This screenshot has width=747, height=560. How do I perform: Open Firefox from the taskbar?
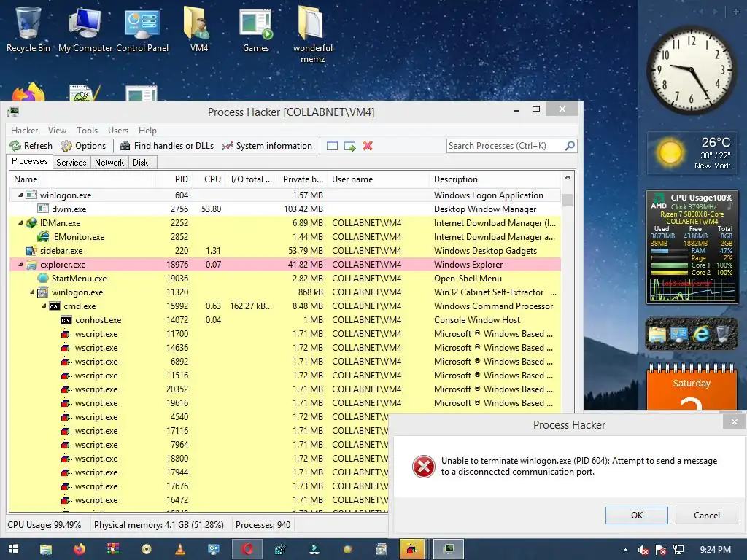click(80, 549)
